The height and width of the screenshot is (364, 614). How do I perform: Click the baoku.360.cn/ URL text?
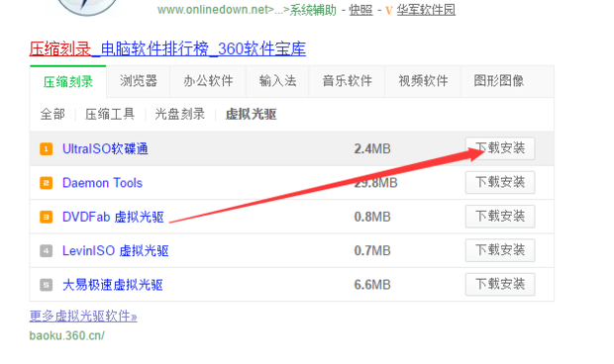tap(67, 335)
